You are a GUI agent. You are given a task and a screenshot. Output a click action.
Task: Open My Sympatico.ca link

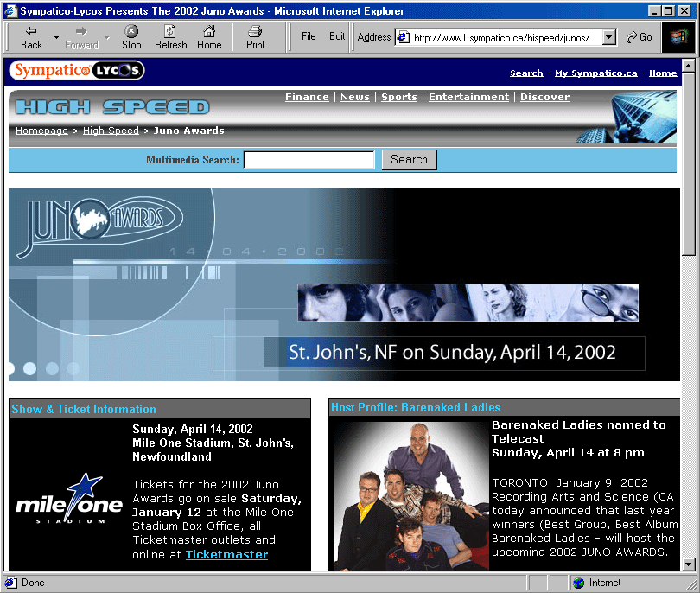596,73
